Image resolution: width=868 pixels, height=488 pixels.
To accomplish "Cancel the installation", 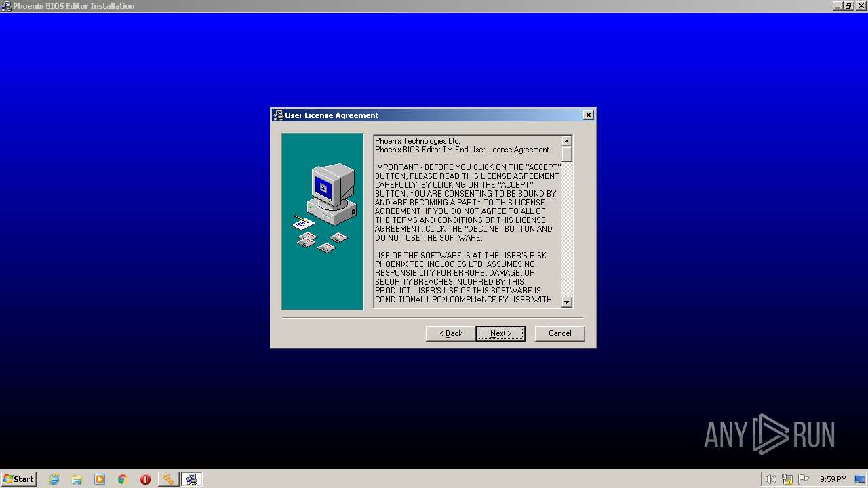I will click(559, 333).
